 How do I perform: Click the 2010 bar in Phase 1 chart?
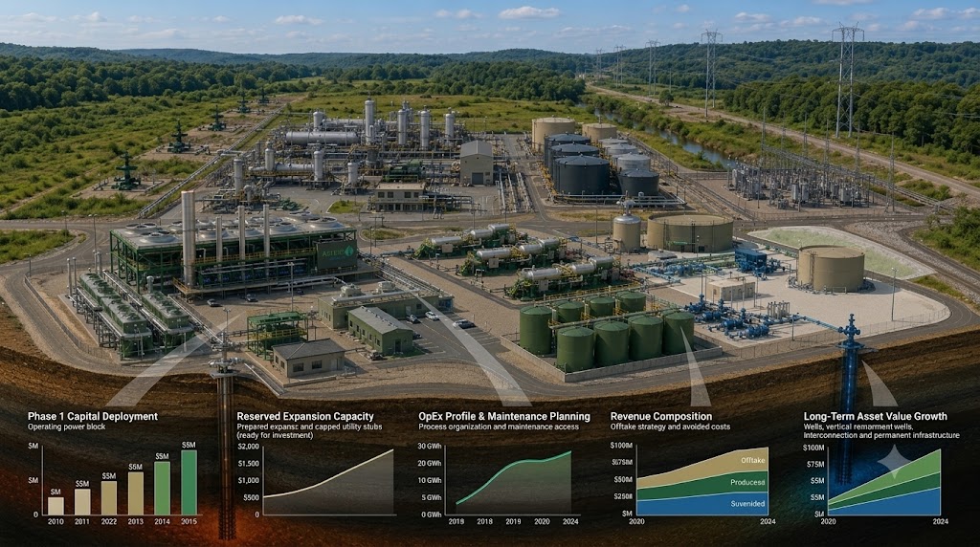pos(56,506)
